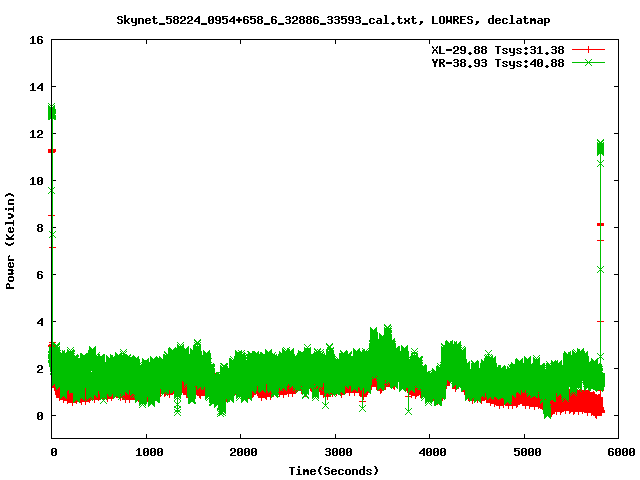
Task: Click y-axis tick label 10
Action: (36, 181)
